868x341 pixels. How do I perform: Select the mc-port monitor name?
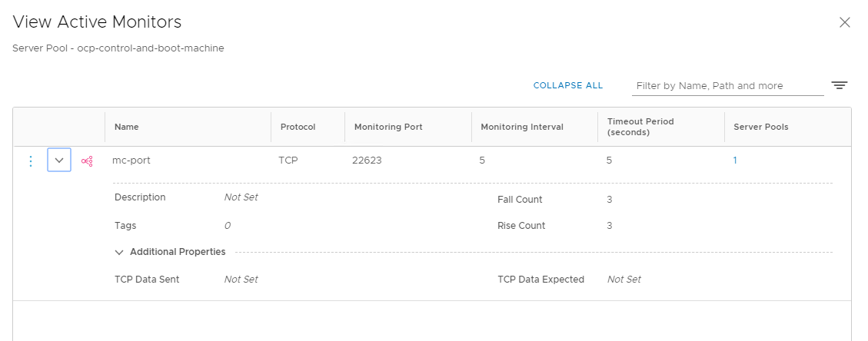pos(131,161)
